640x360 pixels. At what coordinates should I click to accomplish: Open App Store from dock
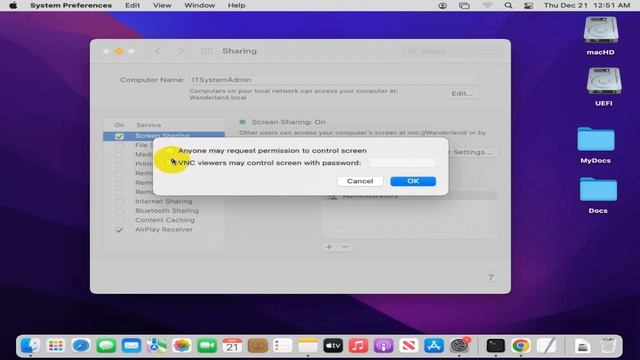click(x=434, y=346)
